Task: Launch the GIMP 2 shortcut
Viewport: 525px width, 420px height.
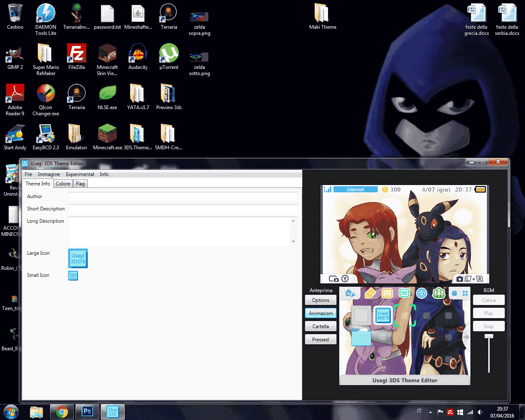Action: click(15, 57)
